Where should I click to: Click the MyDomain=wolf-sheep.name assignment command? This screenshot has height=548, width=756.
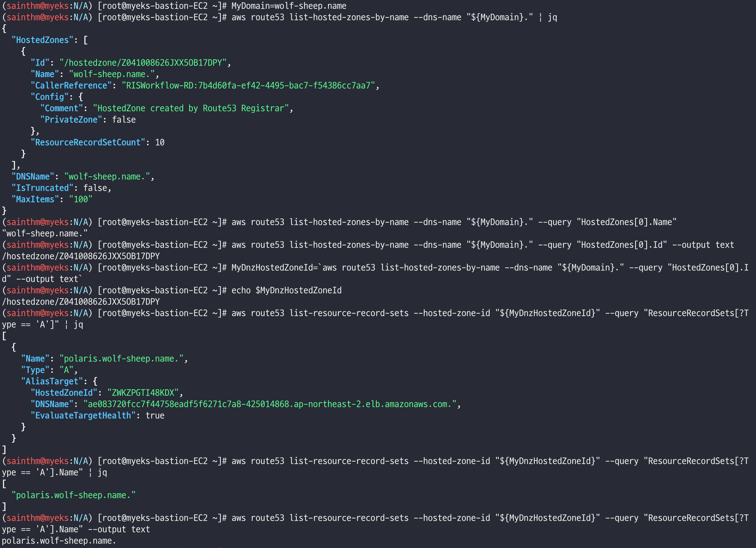[289, 6]
